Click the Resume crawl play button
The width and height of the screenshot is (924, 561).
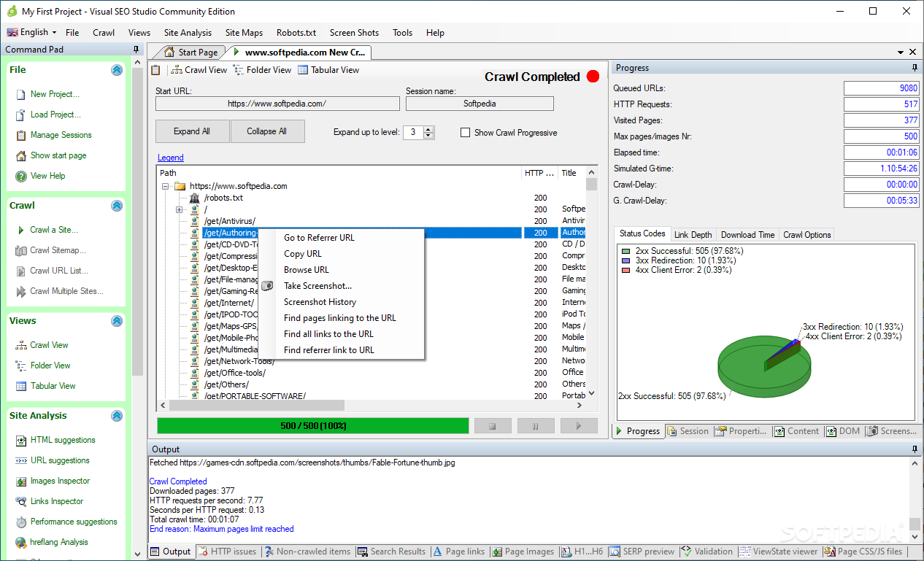click(579, 425)
